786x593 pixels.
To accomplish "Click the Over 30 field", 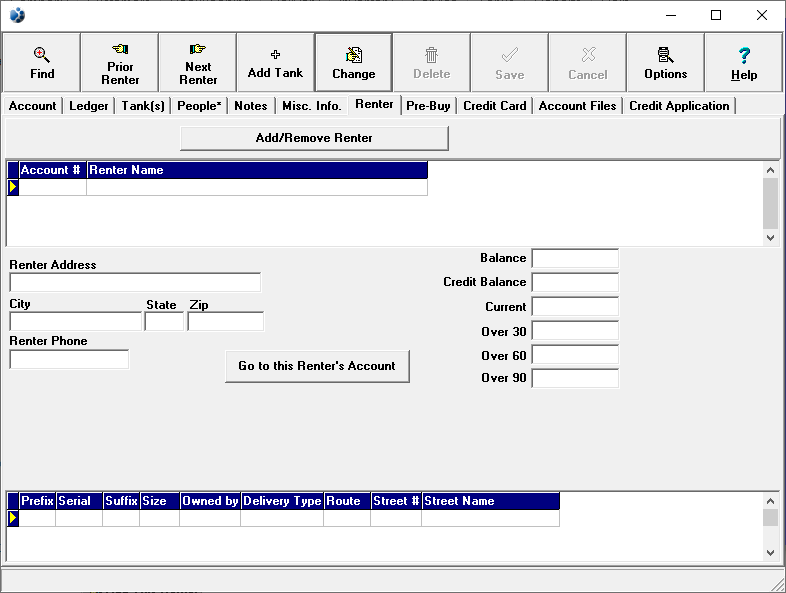I will click(x=575, y=331).
